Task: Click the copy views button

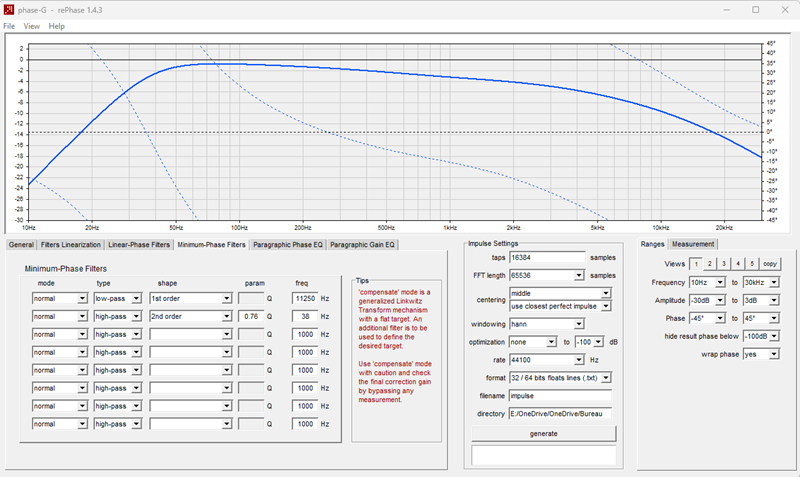Action: [770, 264]
